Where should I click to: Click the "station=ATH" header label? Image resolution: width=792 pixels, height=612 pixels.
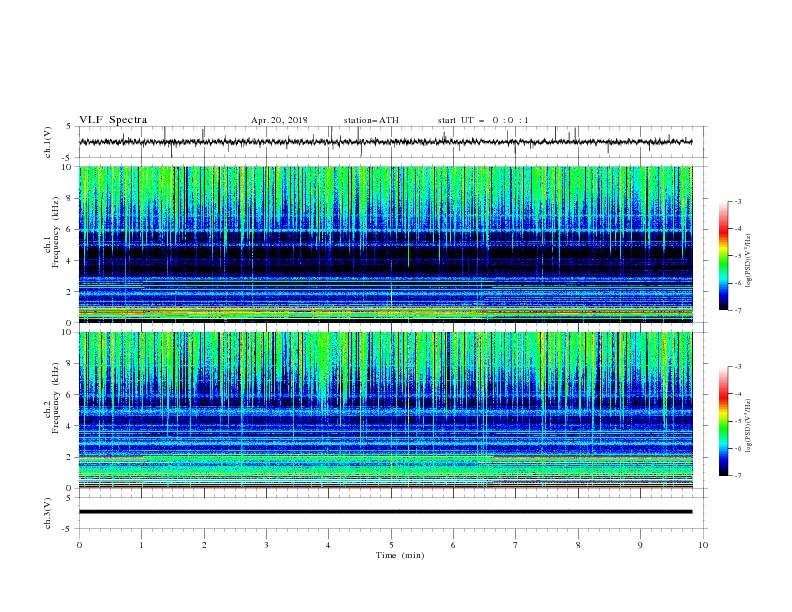click(371, 120)
